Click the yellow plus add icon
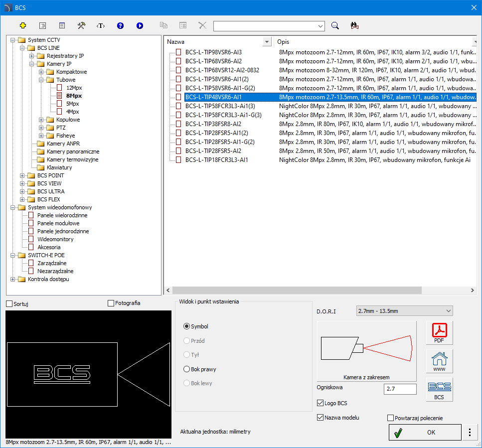The width and height of the screenshot is (482, 448). (x=22, y=25)
